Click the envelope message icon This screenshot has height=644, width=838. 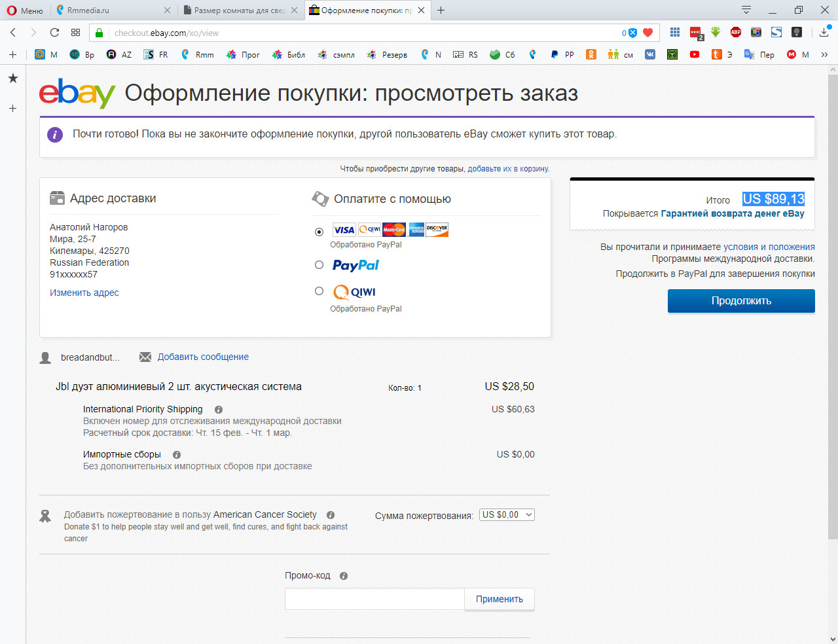pyautogui.click(x=145, y=357)
